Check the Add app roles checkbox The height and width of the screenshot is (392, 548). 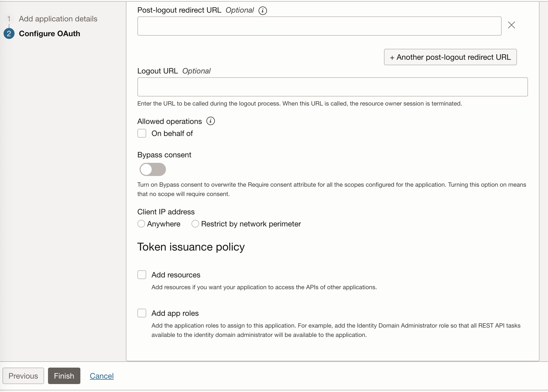click(142, 313)
